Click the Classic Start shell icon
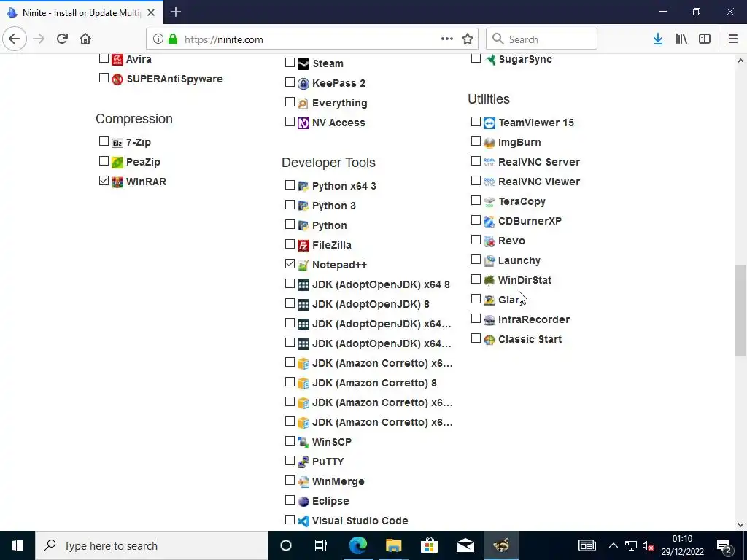747x560 pixels. tap(489, 340)
